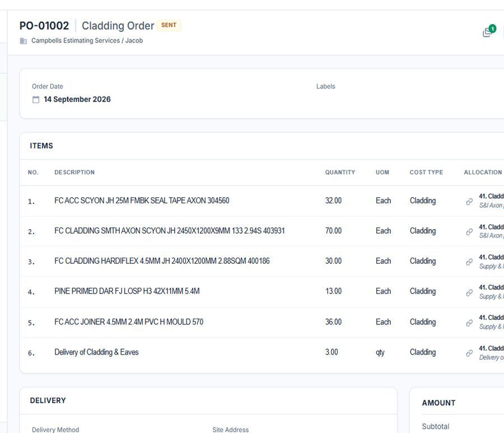Click the ALLOCATION column header
Viewport: 504px width, 433px height.
(483, 173)
